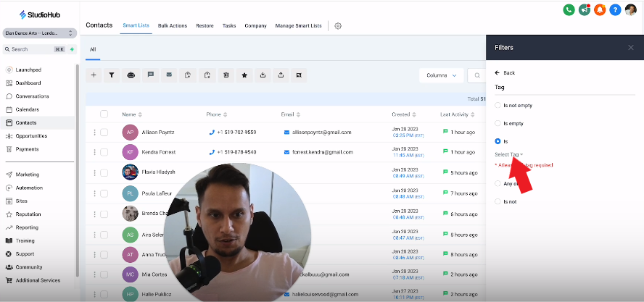Select the 'Is not empty' radio option
Screen dimensions: 644x302
[498, 105]
